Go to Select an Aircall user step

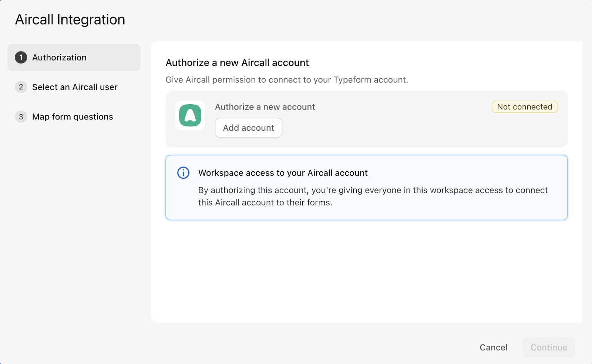[74, 87]
